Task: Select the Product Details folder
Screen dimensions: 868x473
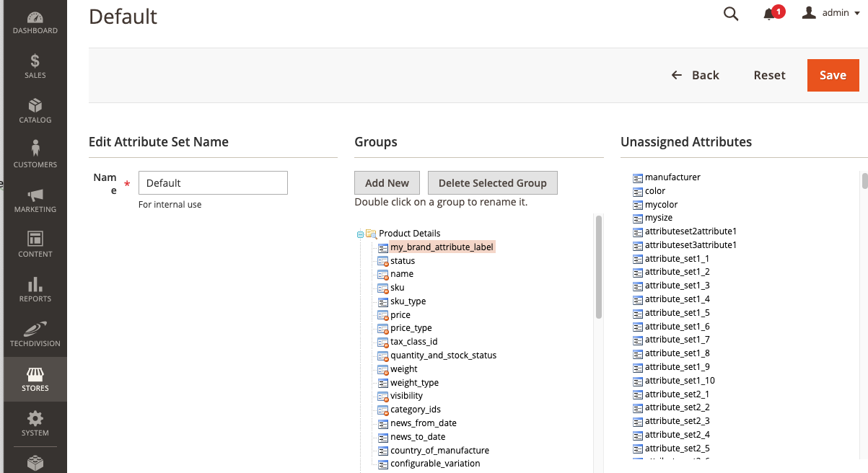Action: 409,233
